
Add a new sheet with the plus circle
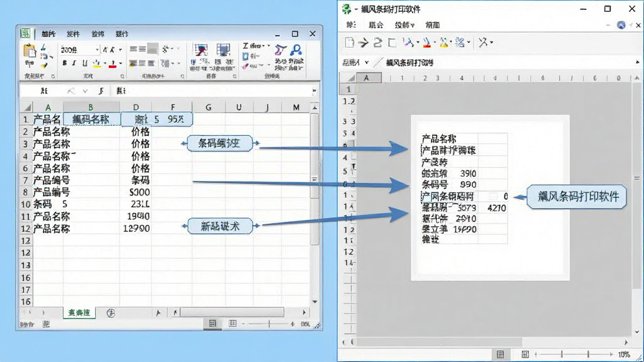tap(111, 313)
